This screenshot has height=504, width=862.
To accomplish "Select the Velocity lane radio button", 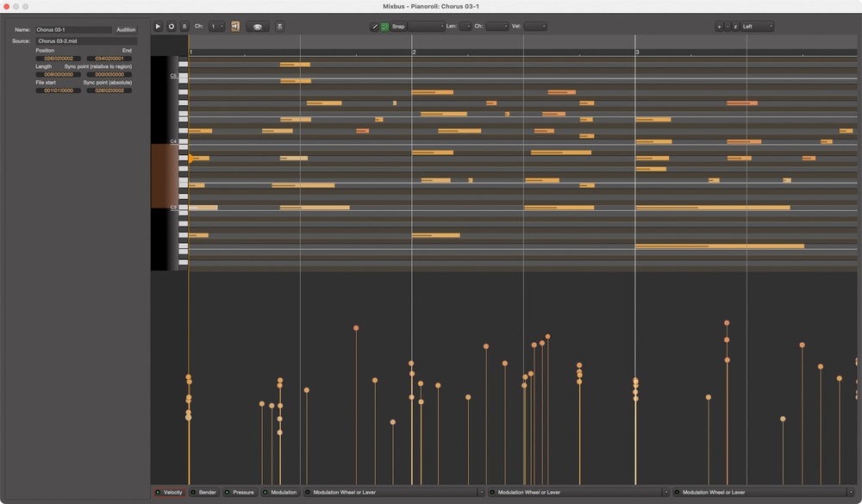I will click(157, 492).
